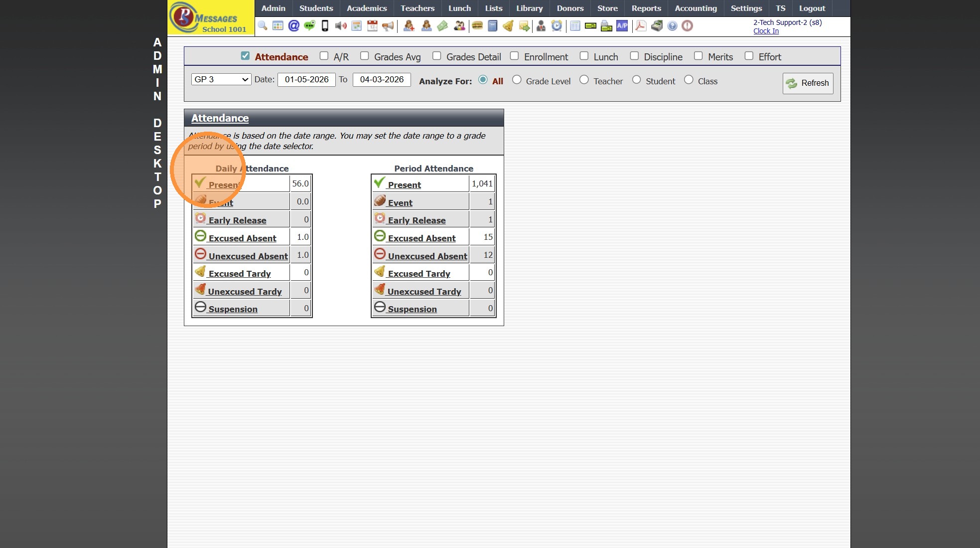Click the end date field 04-03-2026

tap(382, 80)
